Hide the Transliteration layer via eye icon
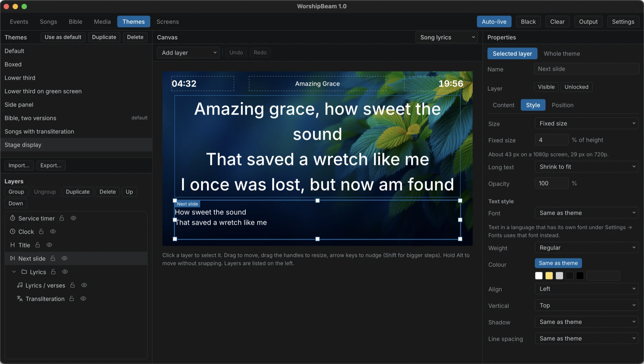 [x=83, y=299]
